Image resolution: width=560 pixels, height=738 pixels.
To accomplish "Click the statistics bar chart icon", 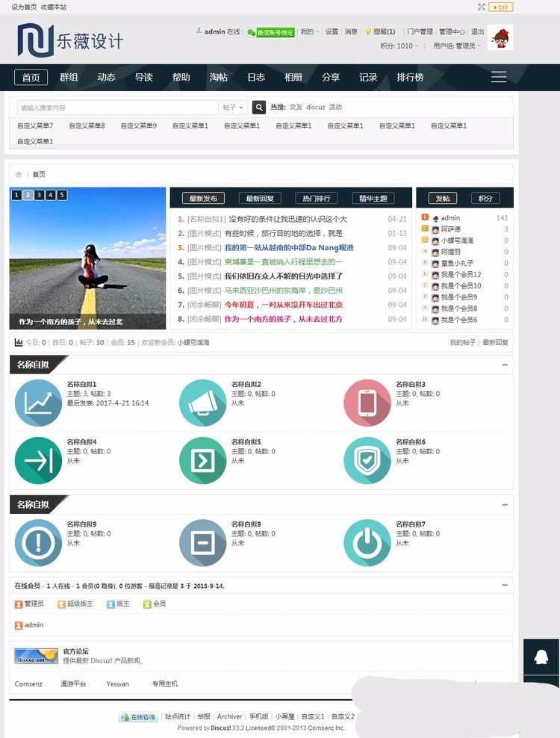I will click(19, 342).
